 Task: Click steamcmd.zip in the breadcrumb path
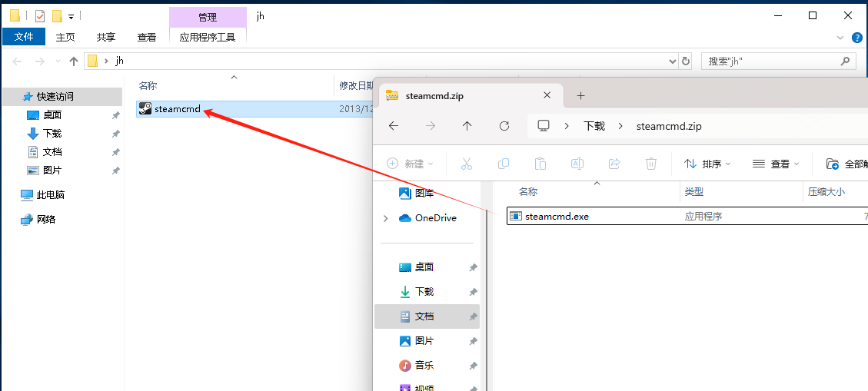tap(669, 126)
